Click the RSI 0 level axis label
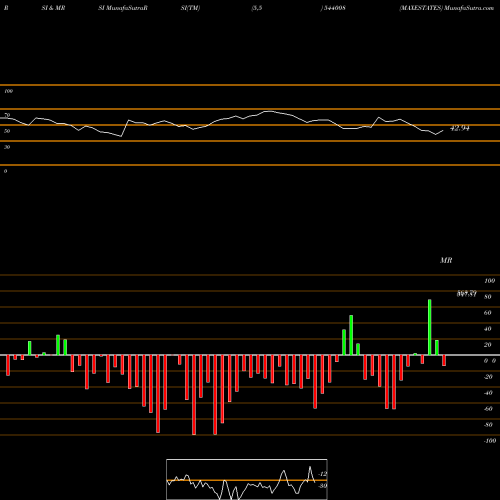 5,171
